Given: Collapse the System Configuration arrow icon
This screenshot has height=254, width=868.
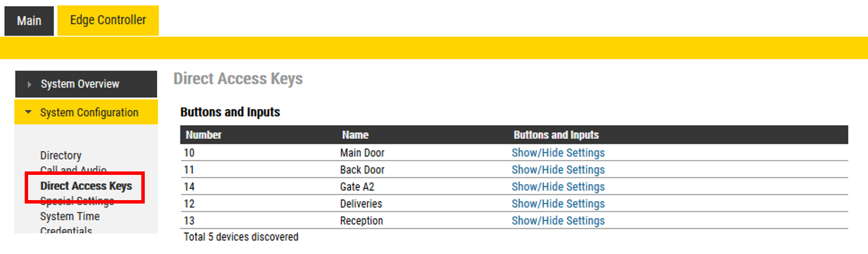Looking at the screenshot, I should (29, 112).
